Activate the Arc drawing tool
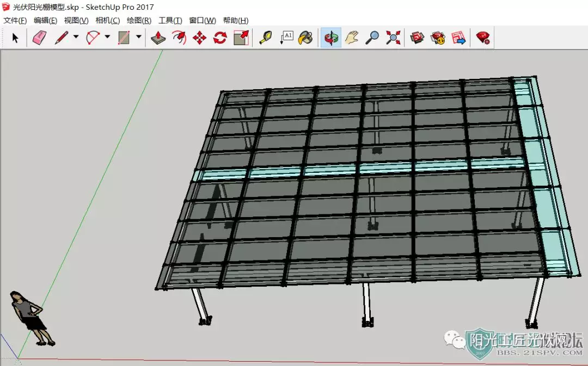588x366 pixels. click(x=93, y=38)
